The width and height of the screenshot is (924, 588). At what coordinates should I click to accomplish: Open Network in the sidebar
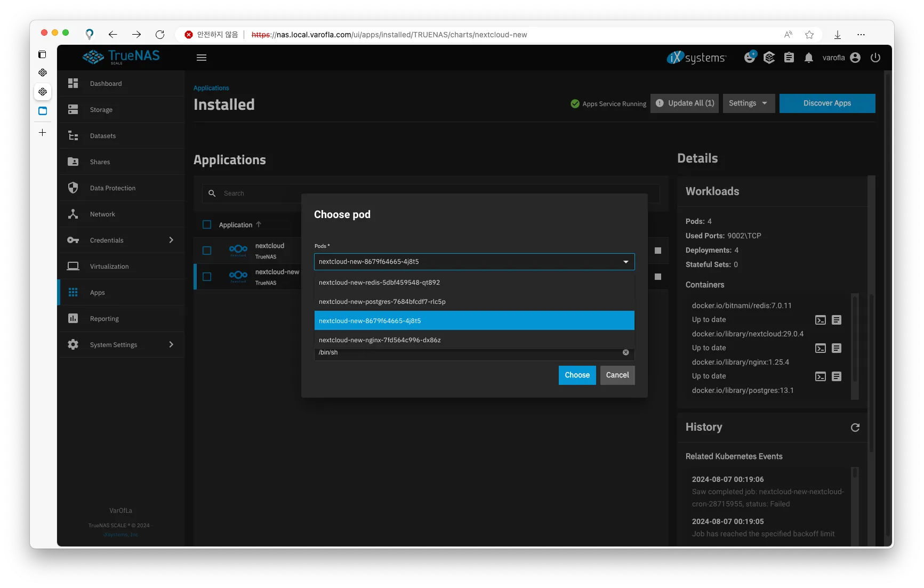pyautogui.click(x=122, y=214)
